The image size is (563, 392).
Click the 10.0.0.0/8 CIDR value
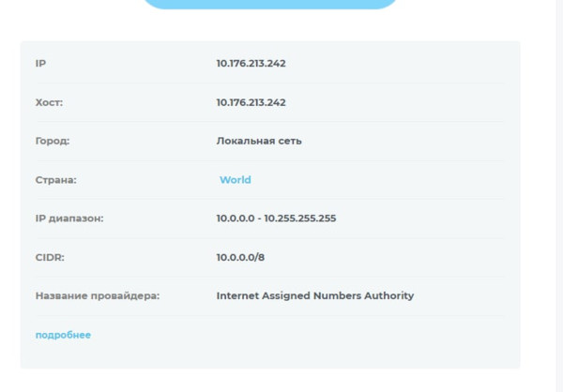tap(247, 257)
